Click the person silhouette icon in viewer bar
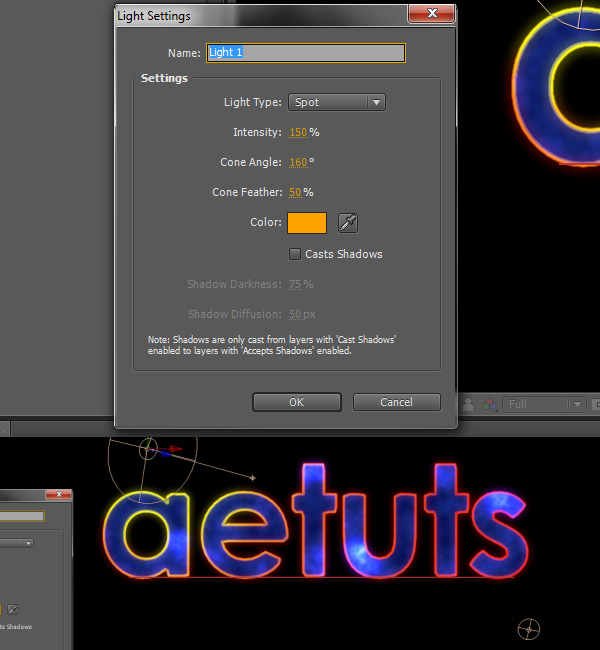600x650 pixels. (x=468, y=404)
